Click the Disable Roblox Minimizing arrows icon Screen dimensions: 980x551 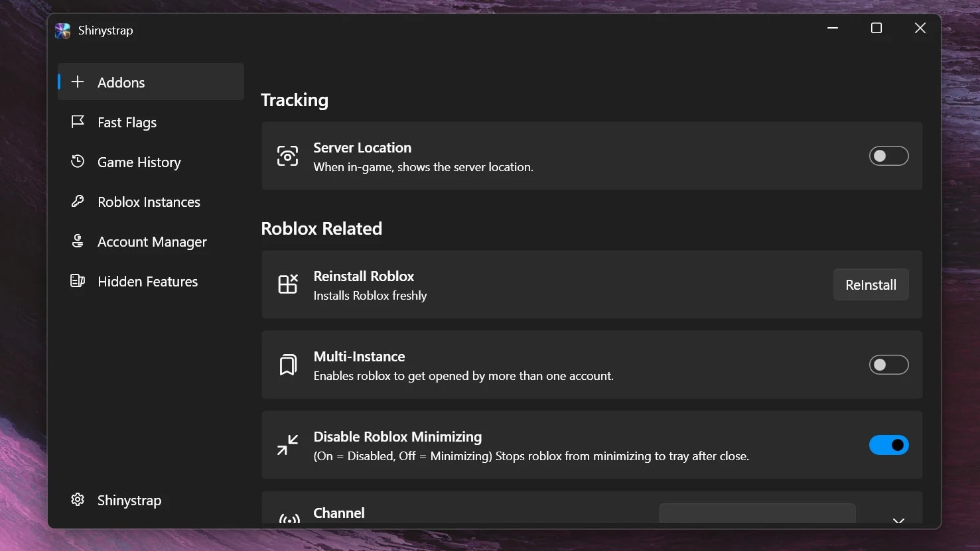pyautogui.click(x=287, y=445)
